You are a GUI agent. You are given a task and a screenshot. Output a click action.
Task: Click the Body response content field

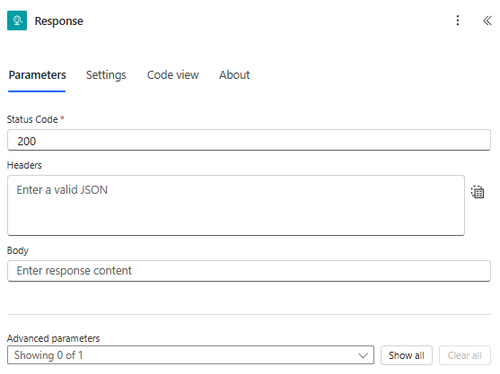point(249,271)
